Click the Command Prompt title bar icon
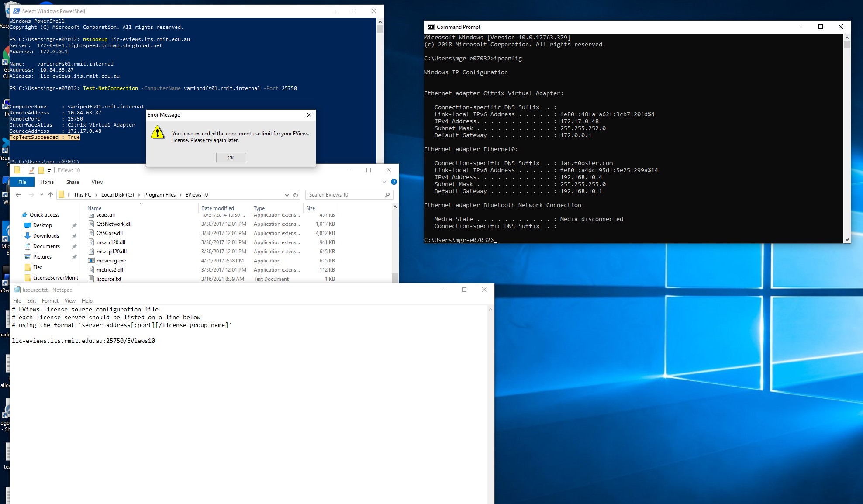The image size is (863, 504). click(431, 27)
